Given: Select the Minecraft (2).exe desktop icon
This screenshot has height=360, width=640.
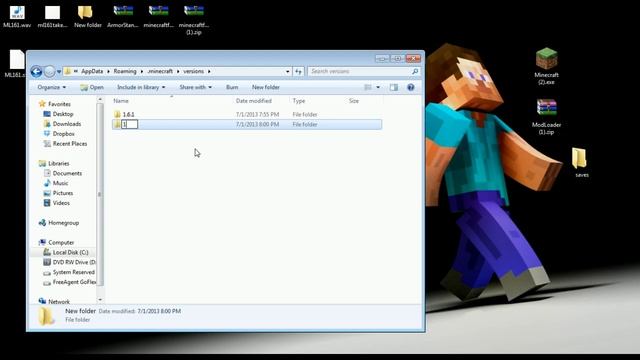Looking at the screenshot, I should click(x=546, y=66).
